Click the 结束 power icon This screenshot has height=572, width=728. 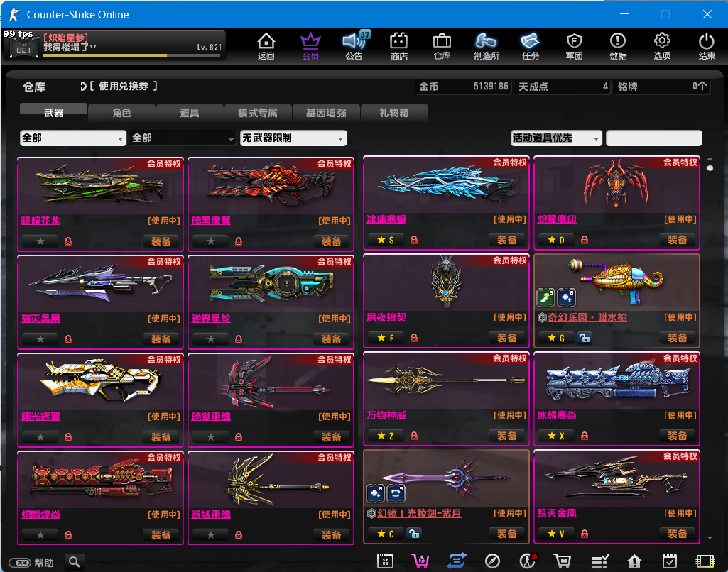[706, 45]
